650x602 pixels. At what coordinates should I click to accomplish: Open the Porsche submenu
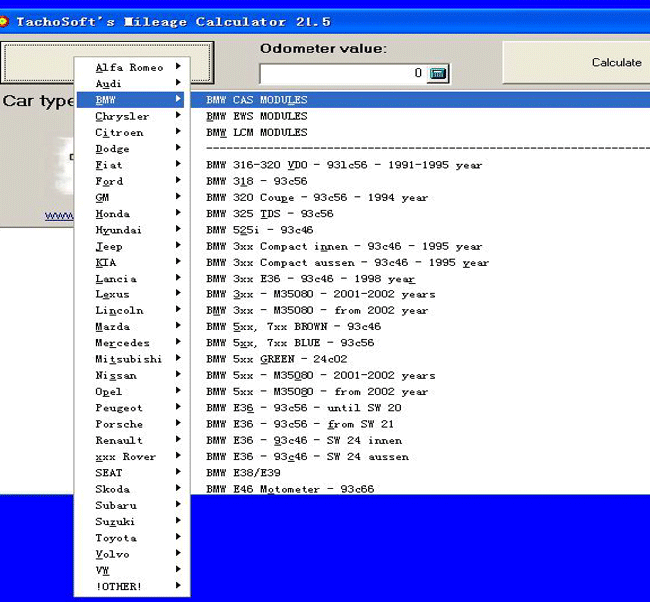click(131, 424)
